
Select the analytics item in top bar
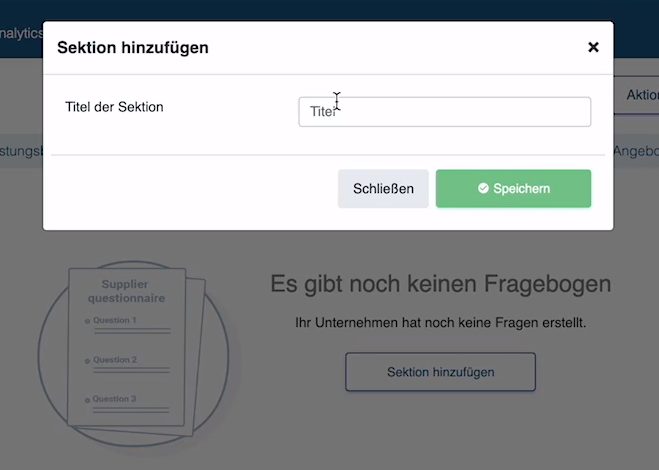[21, 33]
